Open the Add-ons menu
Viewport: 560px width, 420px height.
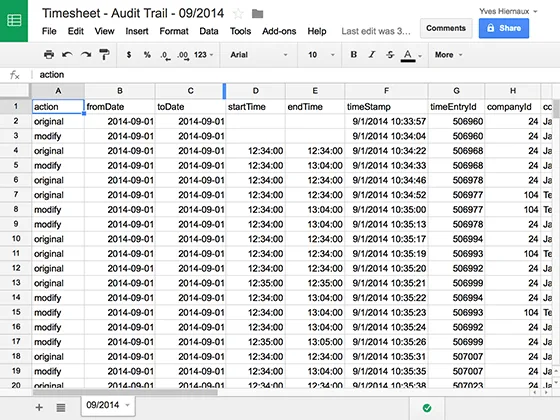click(x=279, y=31)
